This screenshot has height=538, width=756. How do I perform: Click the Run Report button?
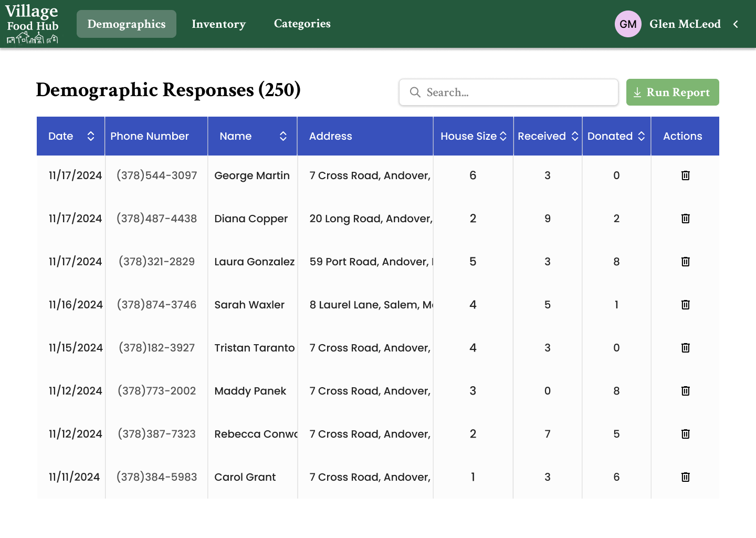coord(673,92)
